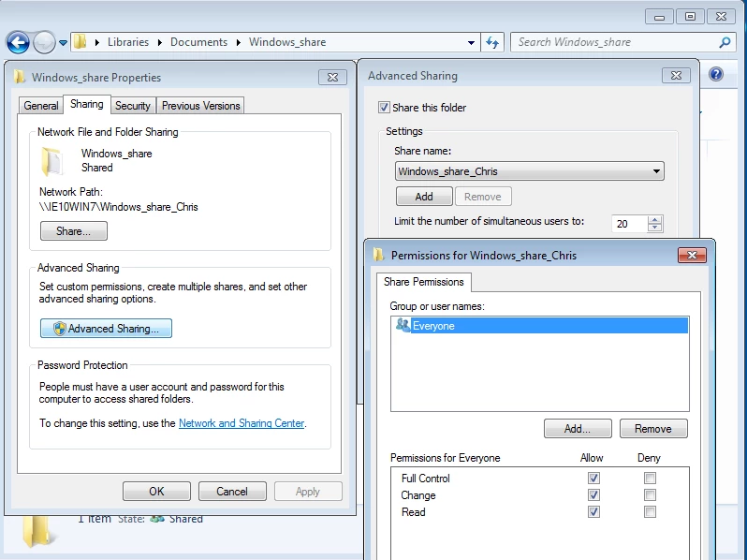Click the Shared state icon in details pane
Screen dimensions: 747x560
pos(157,519)
